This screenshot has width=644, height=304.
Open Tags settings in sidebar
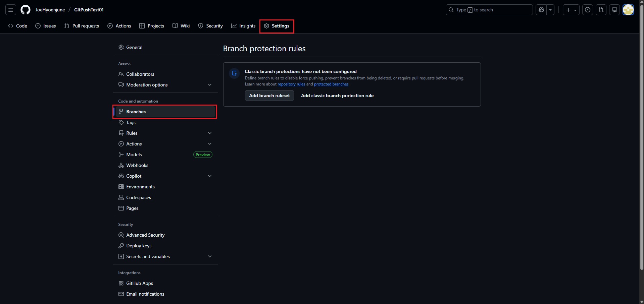coord(165,122)
